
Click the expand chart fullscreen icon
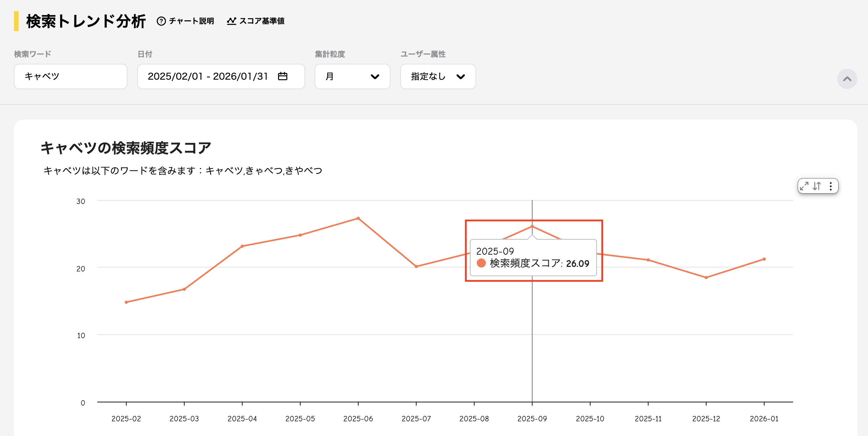(x=804, y=186)
